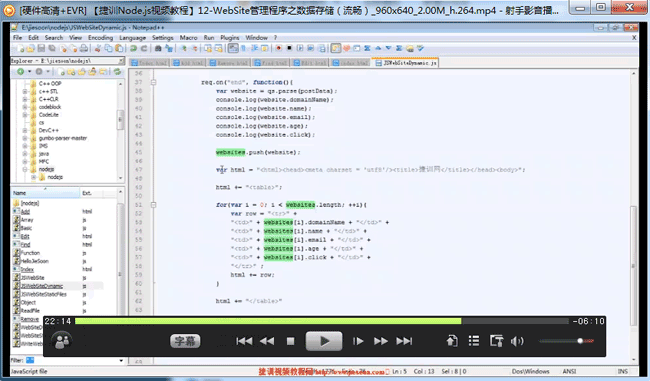Click the refresh icon in Explorer panel
This screenshot has height=381, width=650.
118,72
